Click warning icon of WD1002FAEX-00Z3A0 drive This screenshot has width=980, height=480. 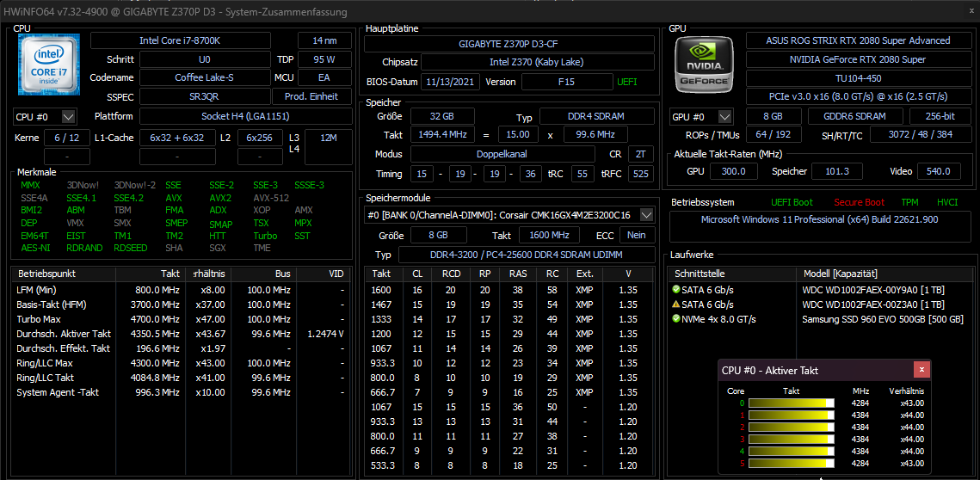click(x=675, y=305)
